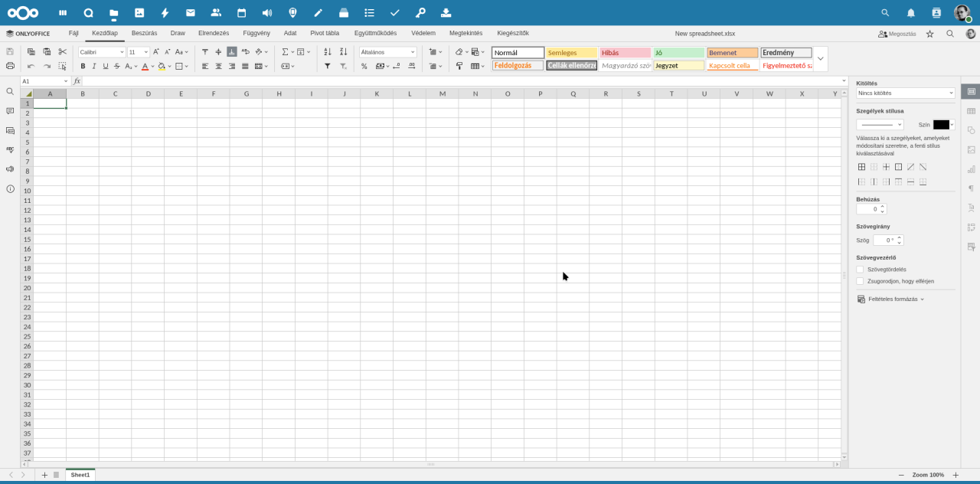This screenshot has height=484, width=980.
Task: Apply outer borders icon in side panel
Action: [x=898, y=167]
